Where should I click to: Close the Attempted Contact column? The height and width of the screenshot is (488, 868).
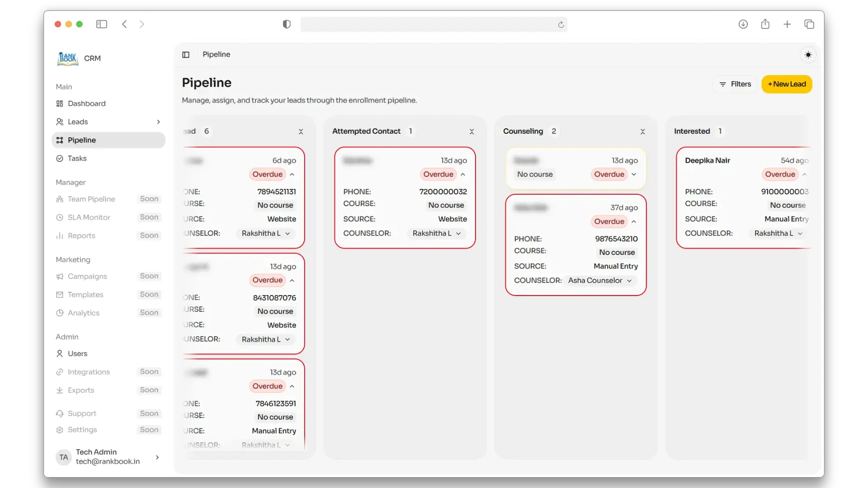(x=472, y=131)
